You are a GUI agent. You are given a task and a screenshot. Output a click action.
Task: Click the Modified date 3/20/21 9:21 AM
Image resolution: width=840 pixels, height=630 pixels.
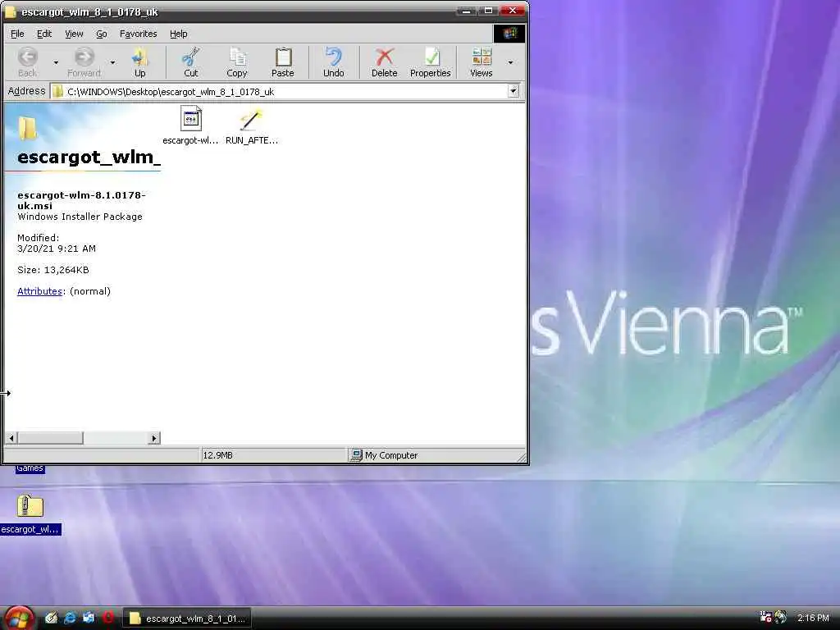pyautogui.click(x=57, y=249)
